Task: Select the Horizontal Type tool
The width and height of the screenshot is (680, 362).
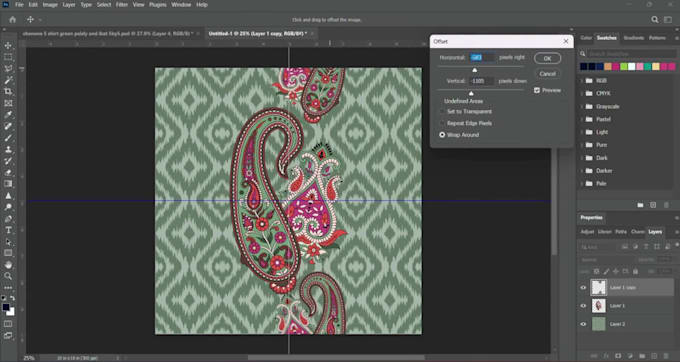Action: (8, 230)
